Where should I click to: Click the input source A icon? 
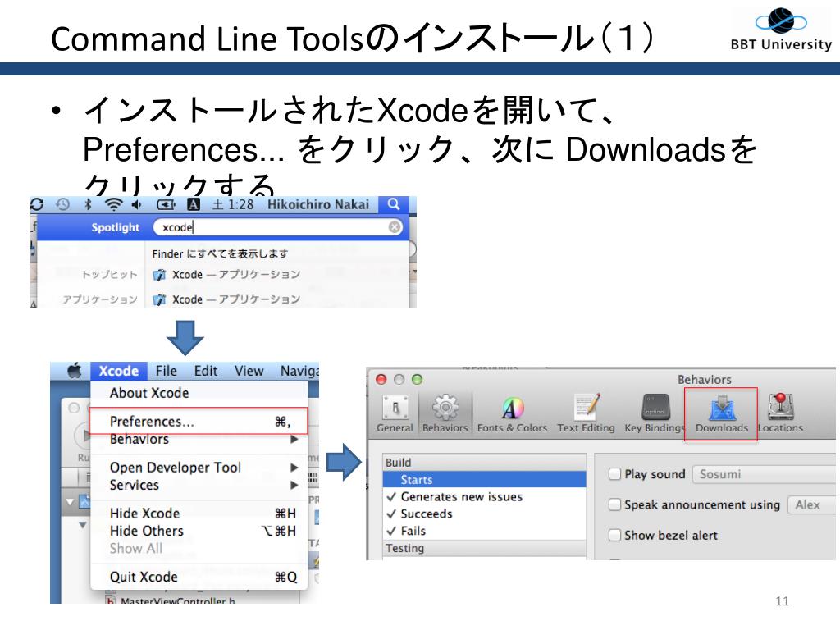194,204
